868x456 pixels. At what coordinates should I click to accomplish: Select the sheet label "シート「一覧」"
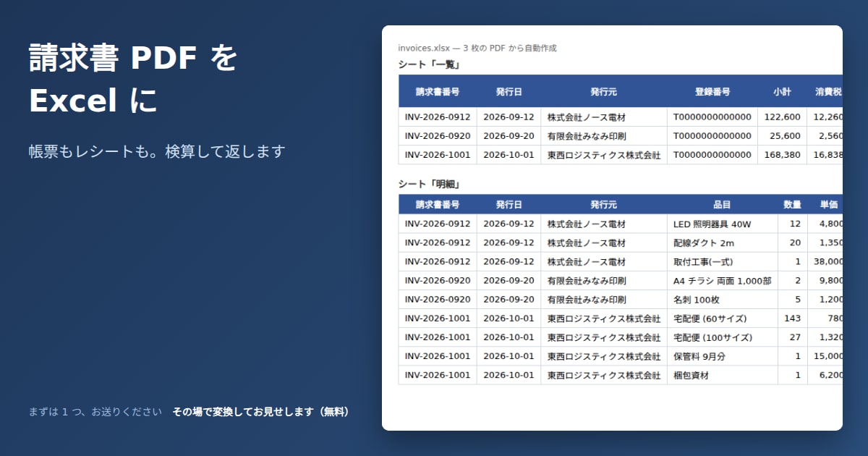click(430, 64)
